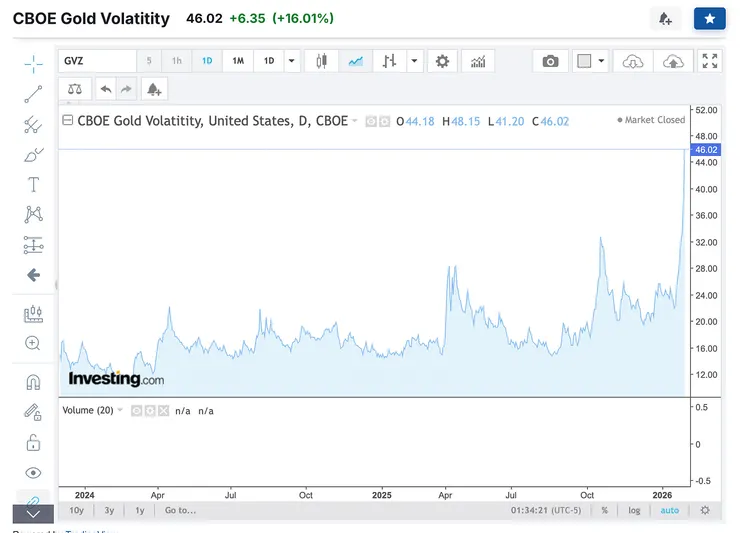This screenshot has width=740, height=533.
Task: Switch to area chart style
Action: pos(355,61)
